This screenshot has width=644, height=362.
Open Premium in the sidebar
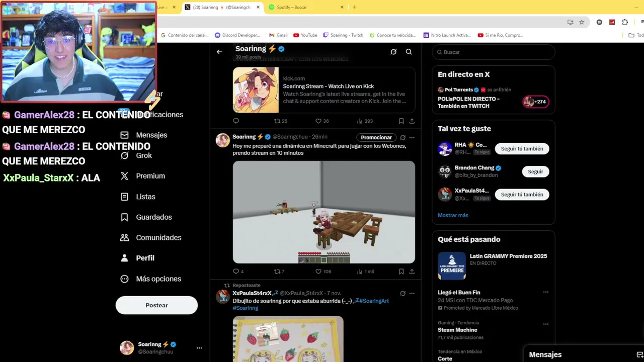click(143, 176)
